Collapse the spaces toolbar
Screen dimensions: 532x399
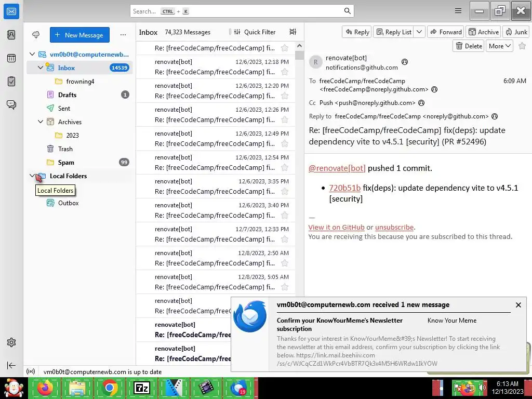[x=11, y=365]
